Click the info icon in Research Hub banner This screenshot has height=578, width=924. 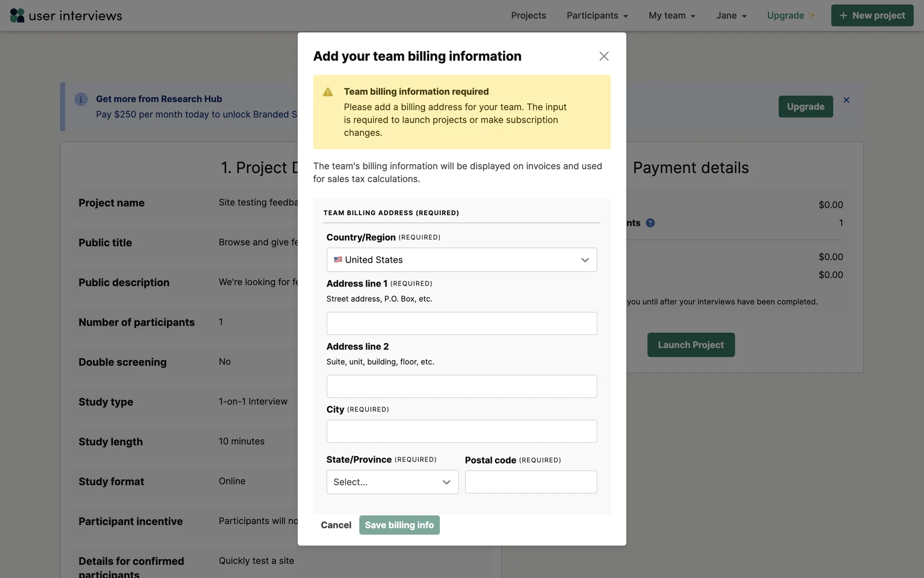pyautogui.click(x=81, y=99)
